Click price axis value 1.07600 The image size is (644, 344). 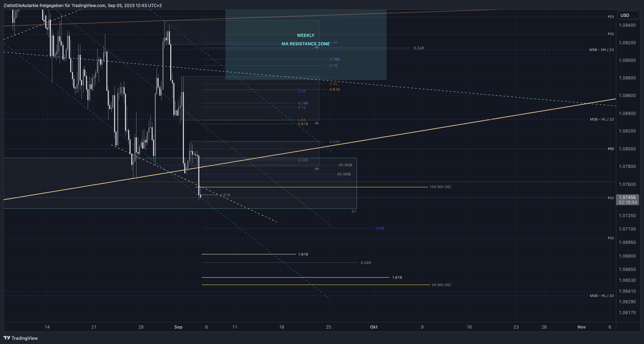click(628, 184)
